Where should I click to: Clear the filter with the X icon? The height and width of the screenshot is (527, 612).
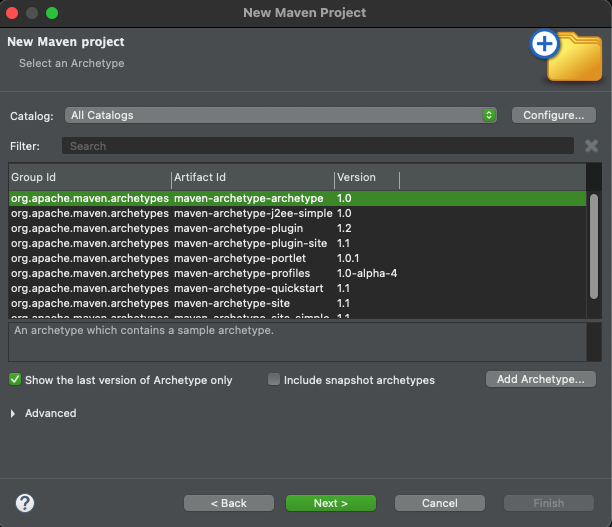[591, 146]
